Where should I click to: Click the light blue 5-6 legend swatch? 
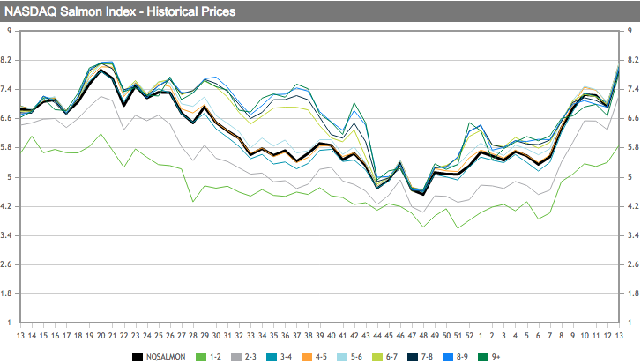click(342, 357)
